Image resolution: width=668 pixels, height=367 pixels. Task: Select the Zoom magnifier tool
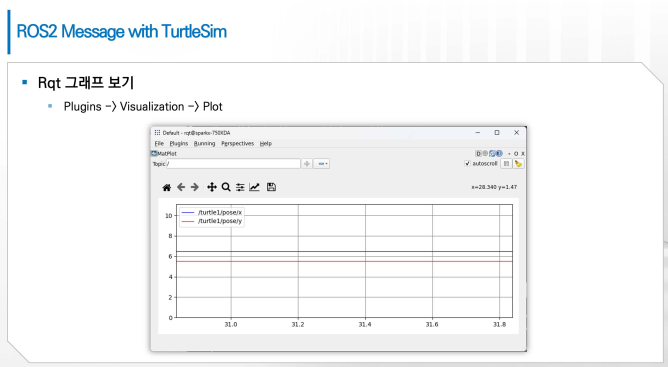[x=226, y=187]
